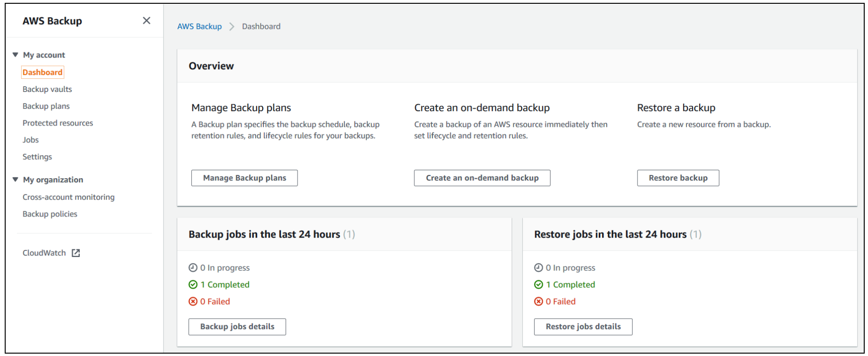Collapse the My account section
The image size is (868, 356).
[16, 55]
